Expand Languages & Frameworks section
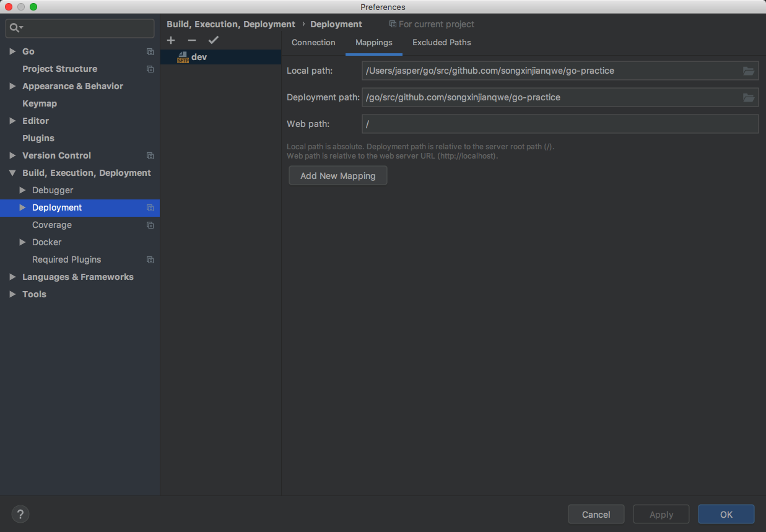Screen dimensions: 766x532 pyautogui.click(x=12, y=277)
